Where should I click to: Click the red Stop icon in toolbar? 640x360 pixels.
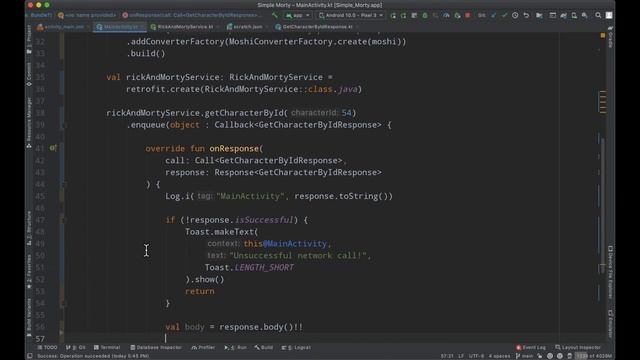468,16
